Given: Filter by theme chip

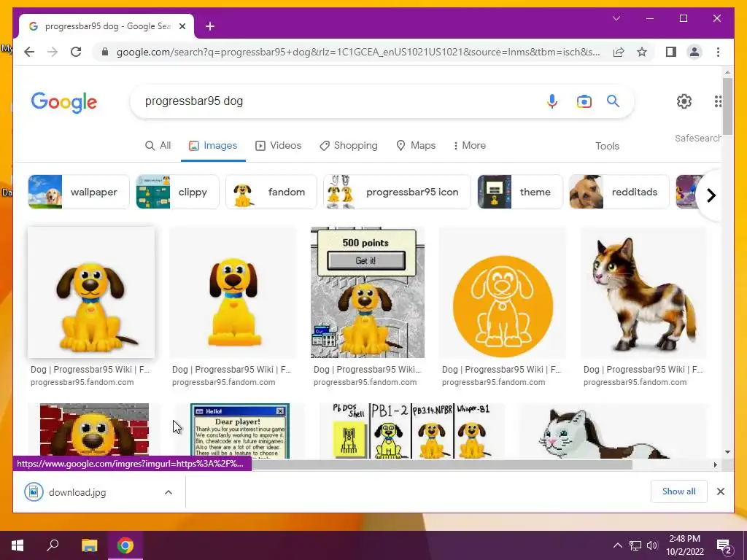Looking at the screenshot, I should (x=520, y=192).
